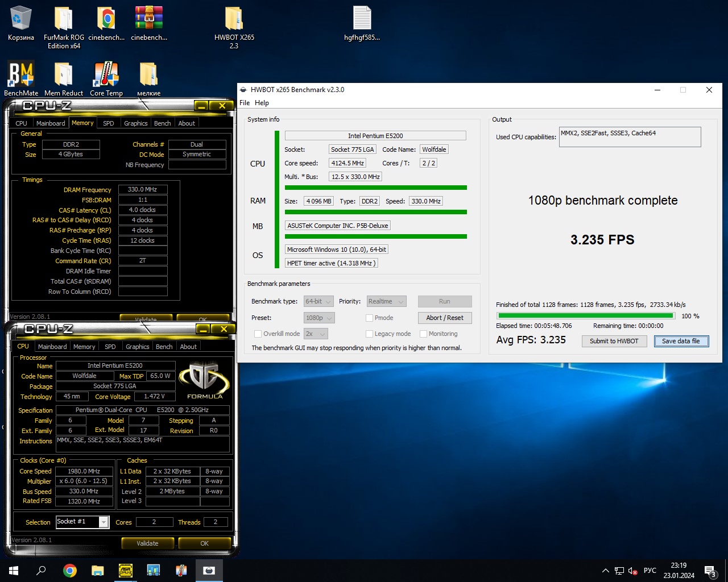Click Submit to HWBOT button
Image resolution: width=728 pixels, height=582 pixels.
coord(614,342)
